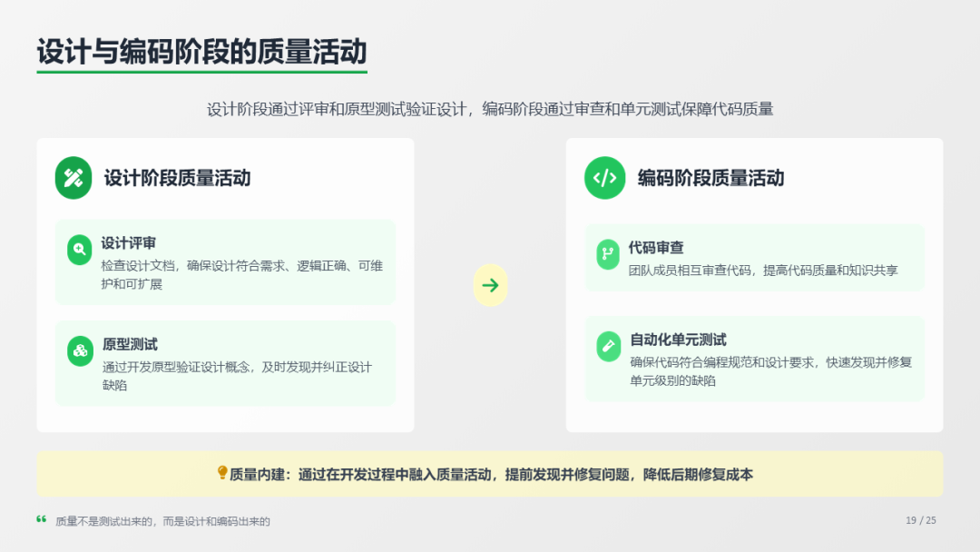The width and height of the screenshot is (980, 552).
Task: Click the code review branch icon
Action: point(607,254)
